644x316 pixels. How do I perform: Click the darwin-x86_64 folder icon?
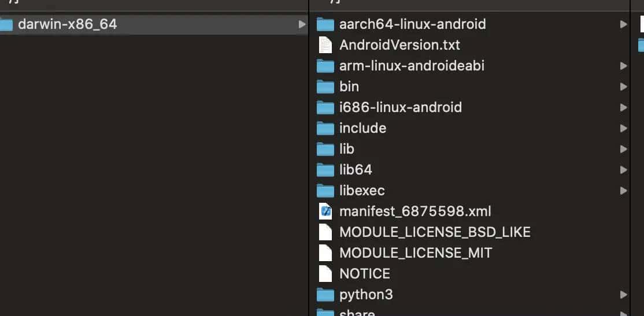[x=6, y=25]
